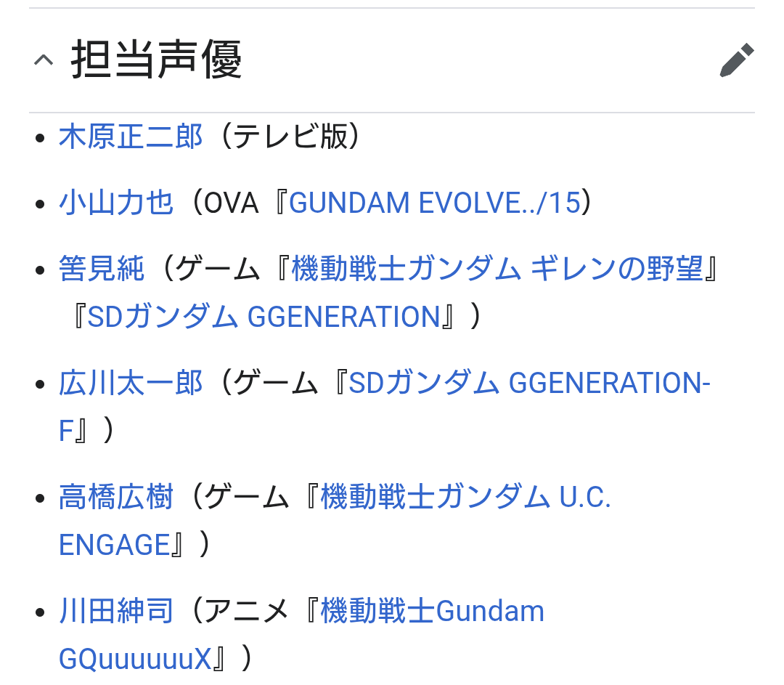Open the 小山力也 link
This screenshot has width=784, height=685.
(116, 203)
